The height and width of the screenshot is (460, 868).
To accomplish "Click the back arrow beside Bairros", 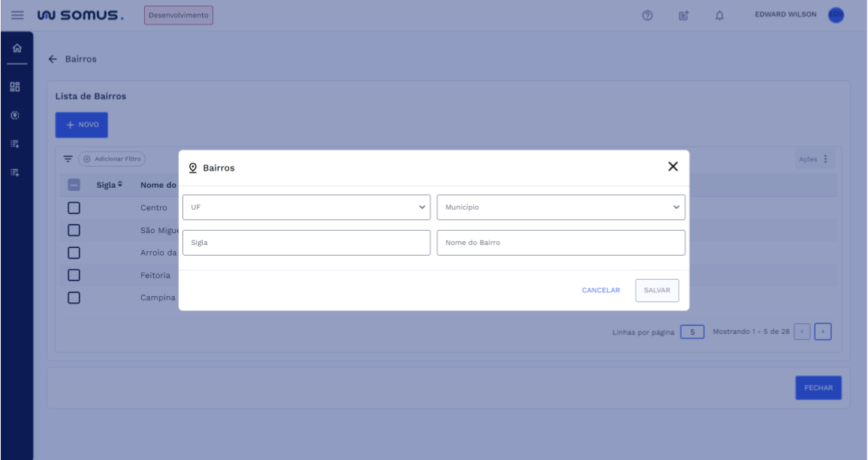I will click(x=53, y=59).
